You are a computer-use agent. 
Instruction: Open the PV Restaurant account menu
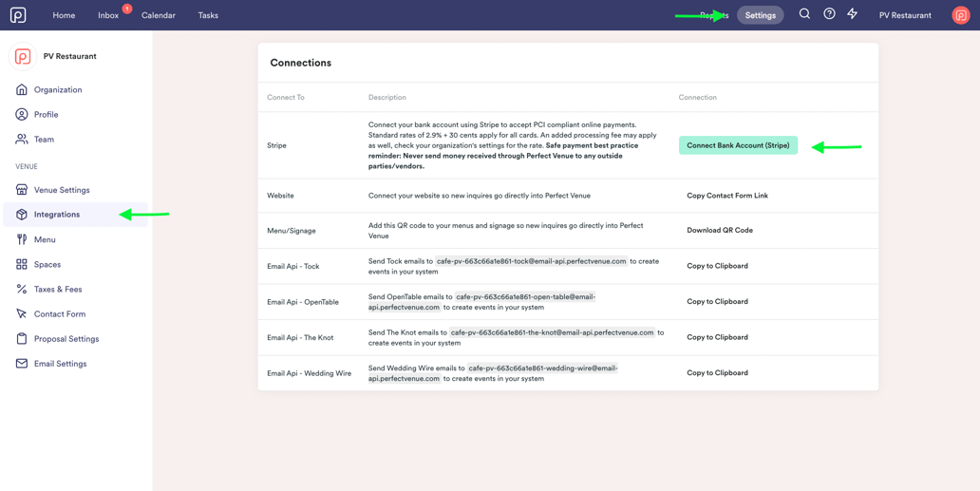tap(905, 15)
